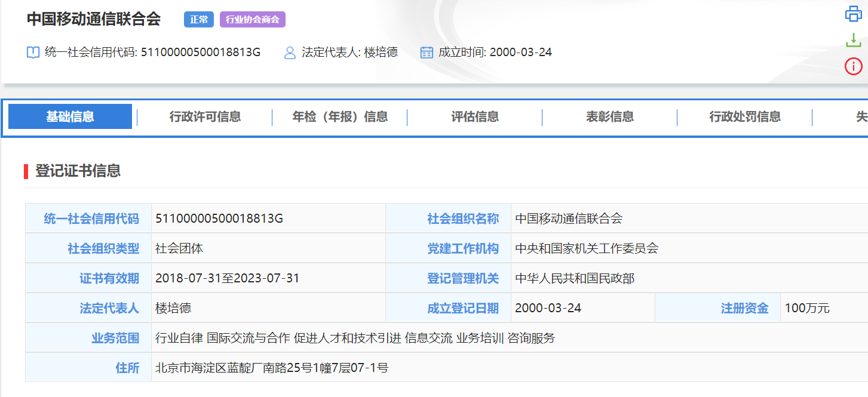Screen dimensions: 868x397
Task: Click the label 党建工作机构
Action: 463,248
